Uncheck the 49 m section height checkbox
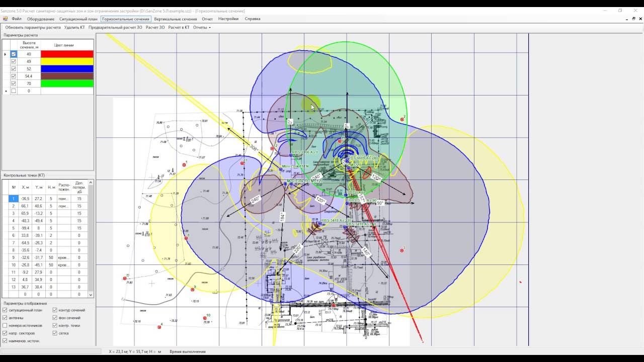 [x=14, y=61]
